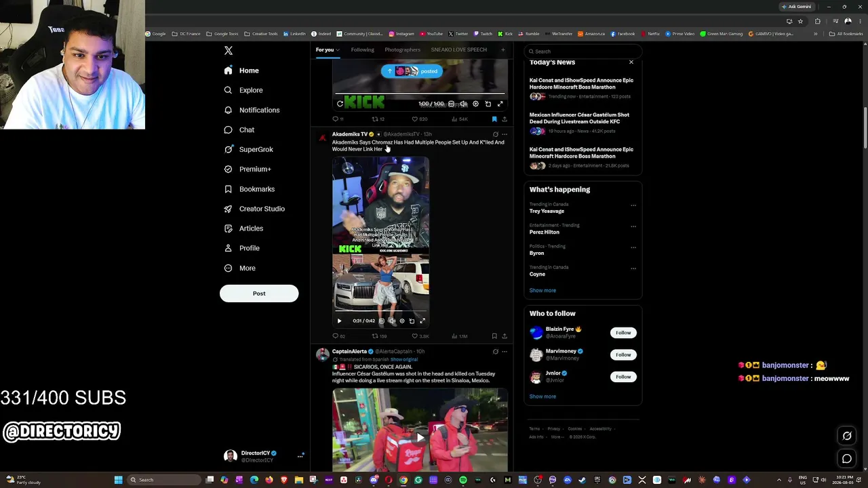Image resolution: width=868 pixels, height=488 pixels.
Task: Follow Blaizin Fyre
Action: click(623, 333)
